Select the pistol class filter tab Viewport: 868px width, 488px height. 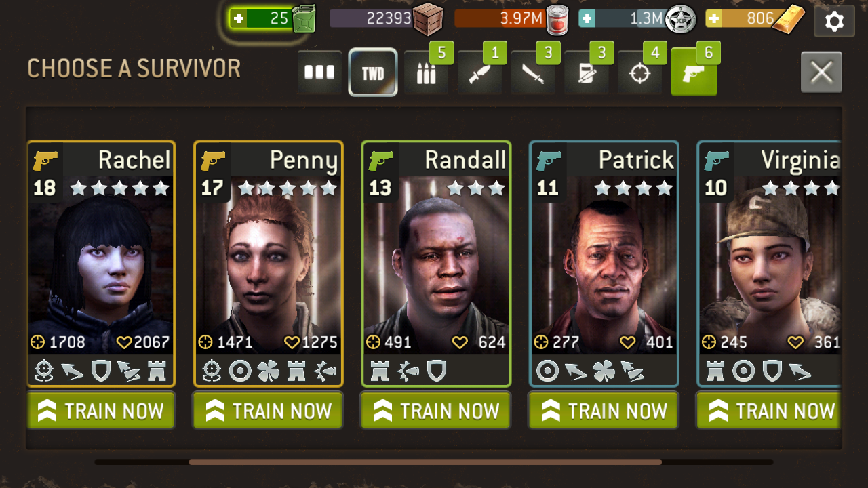(694, 73)
